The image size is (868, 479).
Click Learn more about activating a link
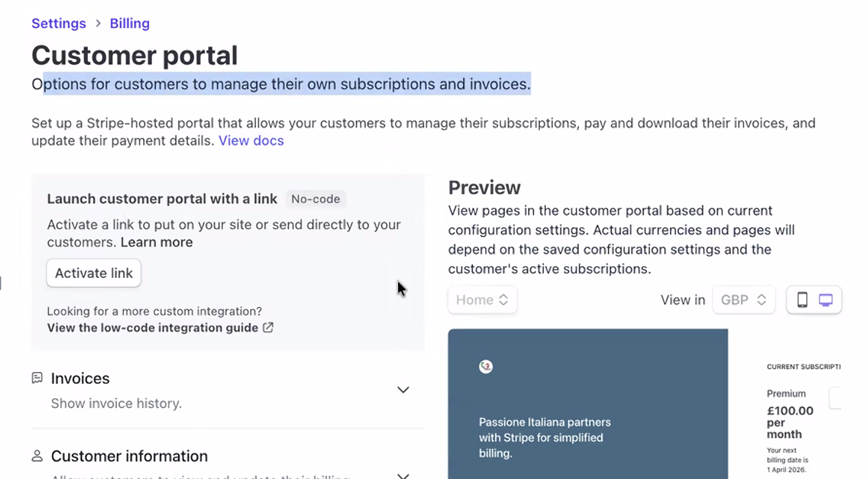coord(156,242)
